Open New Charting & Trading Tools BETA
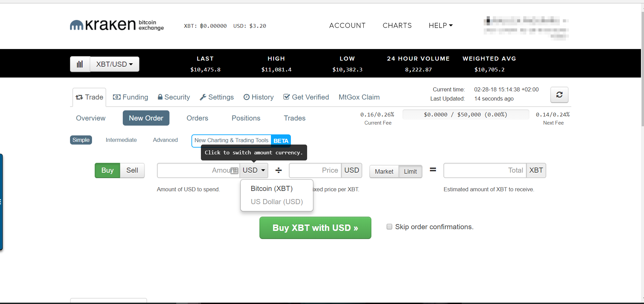 (x=241, y=140)
